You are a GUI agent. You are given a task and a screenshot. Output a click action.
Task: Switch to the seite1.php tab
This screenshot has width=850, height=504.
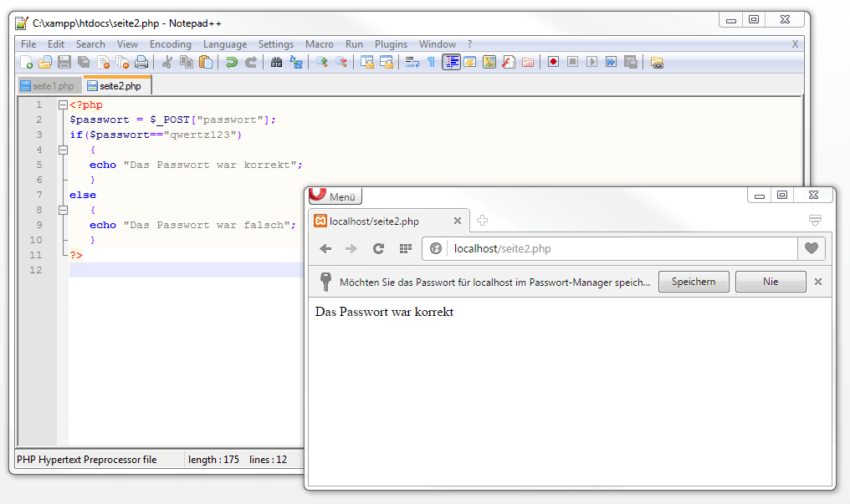pos(49,86)
